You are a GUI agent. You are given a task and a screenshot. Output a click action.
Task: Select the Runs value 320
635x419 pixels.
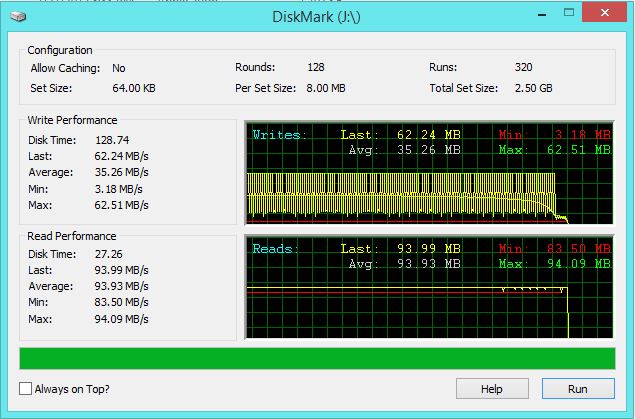[524, 67]
